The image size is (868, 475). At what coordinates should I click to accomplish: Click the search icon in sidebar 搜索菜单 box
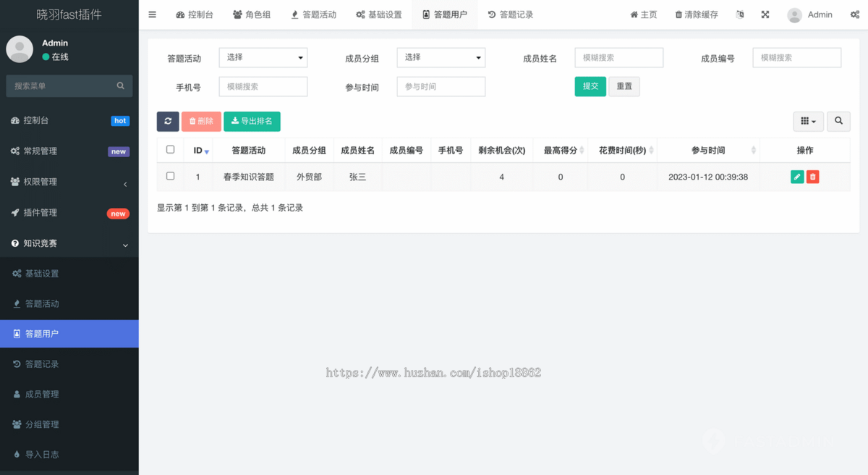(120, 85)
